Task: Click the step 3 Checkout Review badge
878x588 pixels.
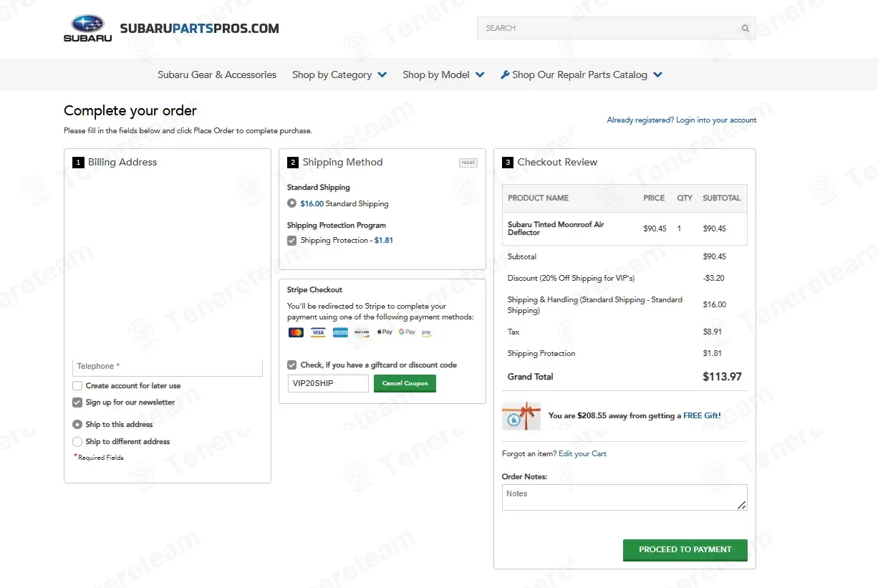Action: tap(508, 163)
